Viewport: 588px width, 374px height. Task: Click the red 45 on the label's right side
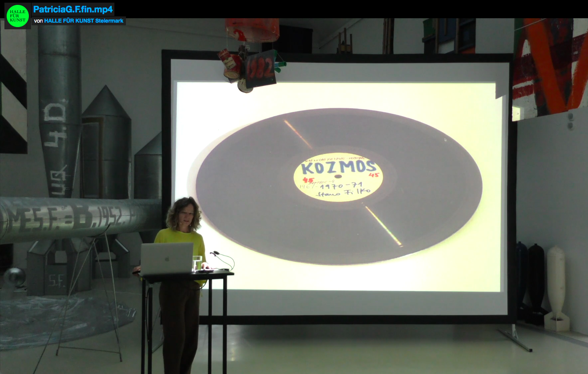click(x=374, y=175)
